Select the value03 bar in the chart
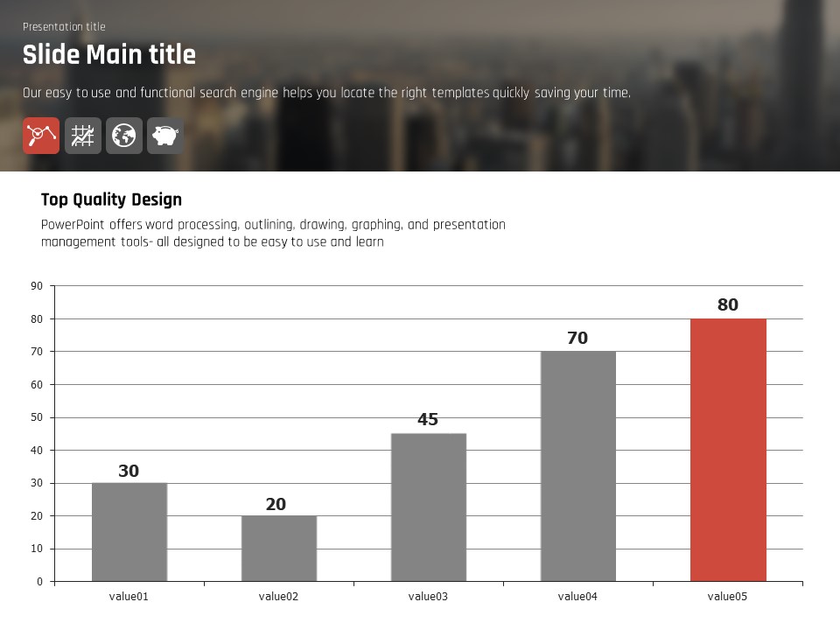The image size is (840, 630). click(x=429, y=507)
